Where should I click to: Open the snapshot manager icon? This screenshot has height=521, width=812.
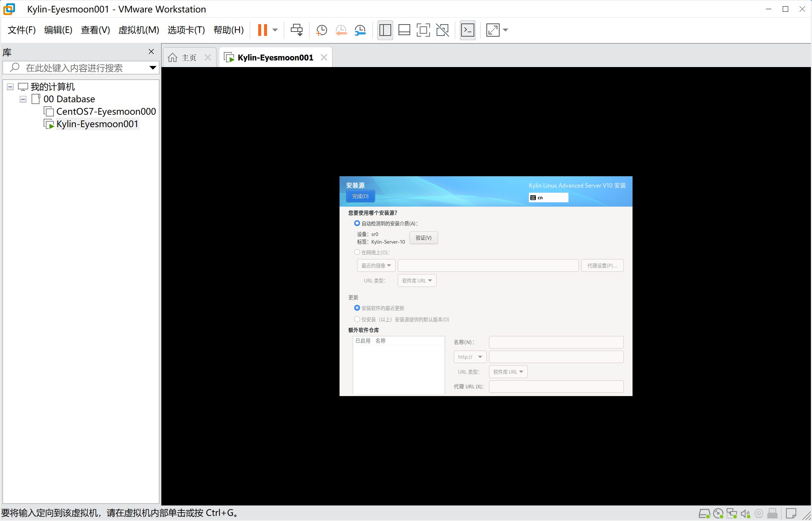[360, 30]
